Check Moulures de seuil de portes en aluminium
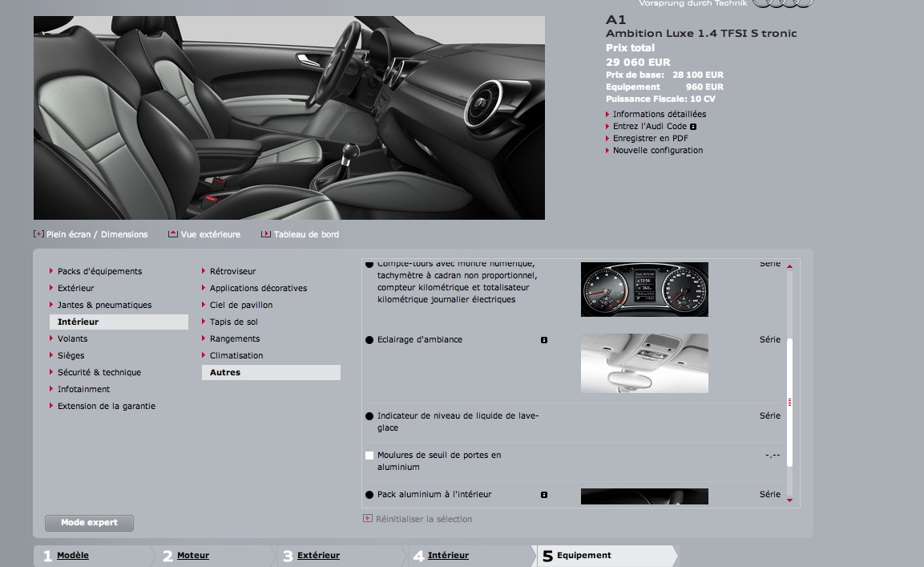This screenshot has width=924, height=567. pyautogui.click(x=369, y=456)
